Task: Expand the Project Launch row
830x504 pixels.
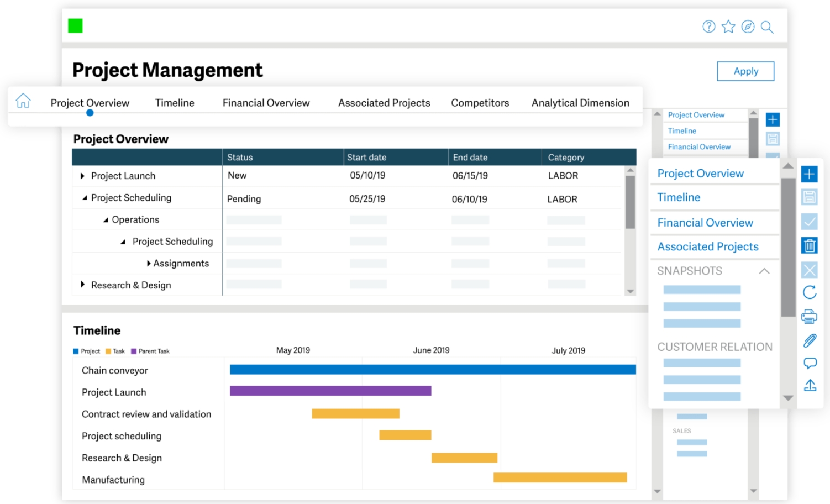Action: [82, 176]
